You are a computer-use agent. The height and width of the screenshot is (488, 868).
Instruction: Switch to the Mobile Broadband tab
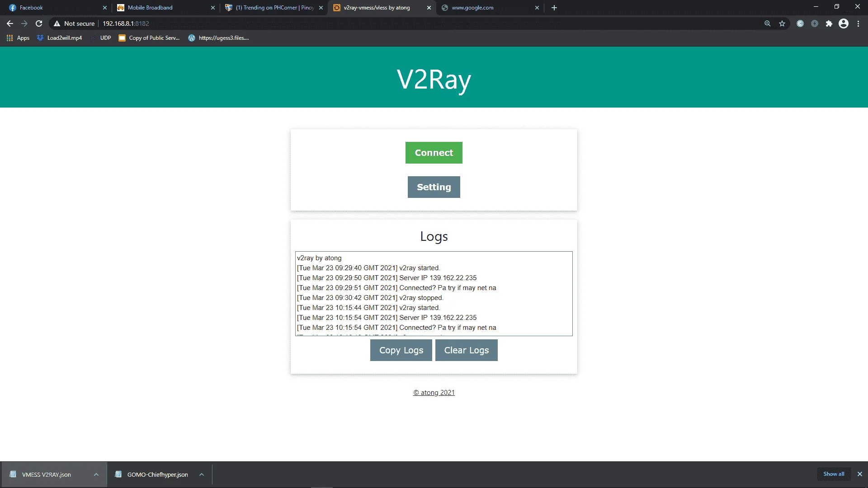point(165,8)
